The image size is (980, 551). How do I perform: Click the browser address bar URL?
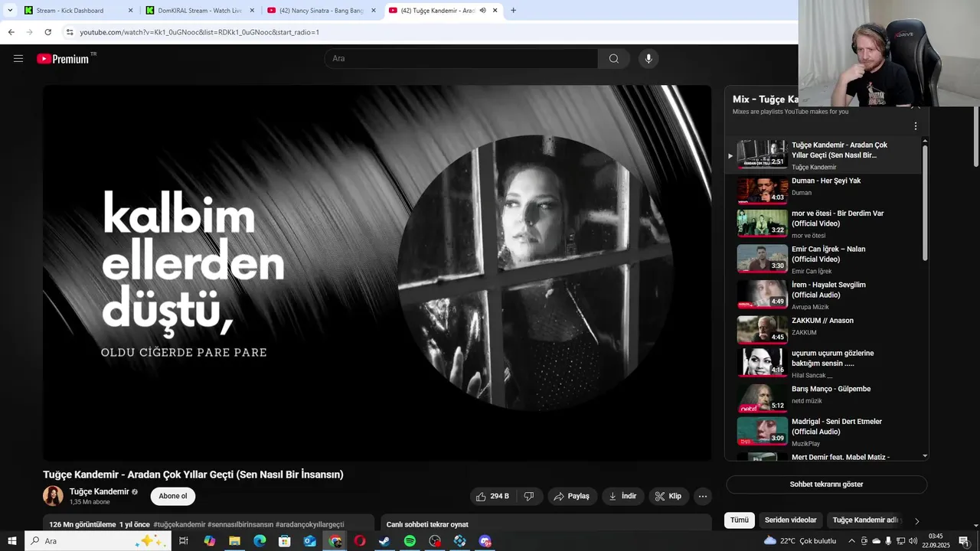[x=199, y=32]
